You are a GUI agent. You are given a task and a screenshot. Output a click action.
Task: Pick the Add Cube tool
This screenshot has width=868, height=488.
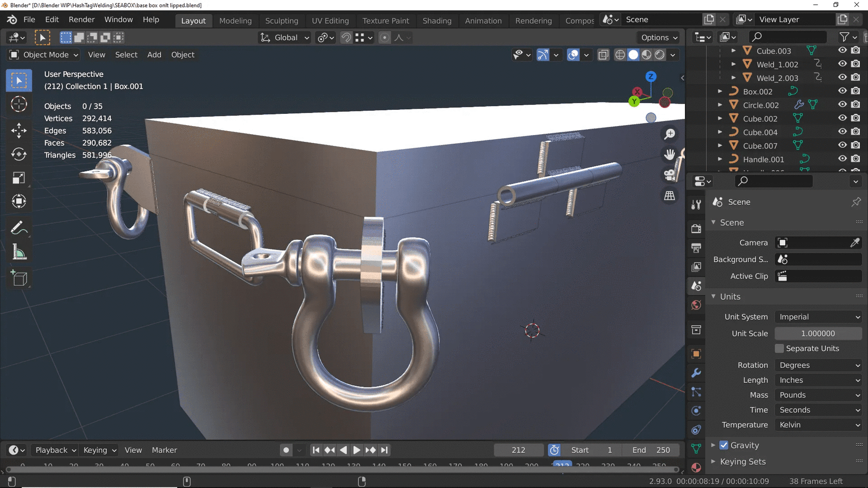point(19,278)
